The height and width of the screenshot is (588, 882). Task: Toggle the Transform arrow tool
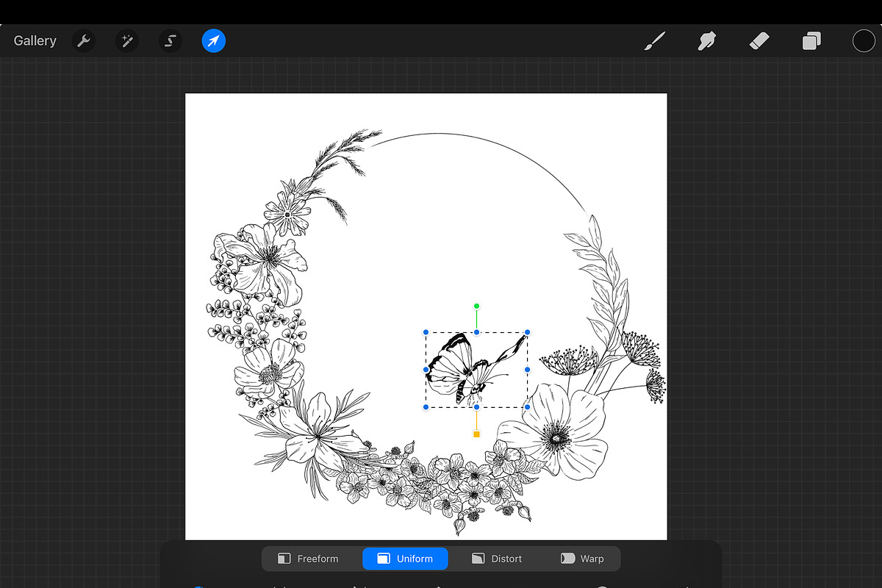[214, 41]
